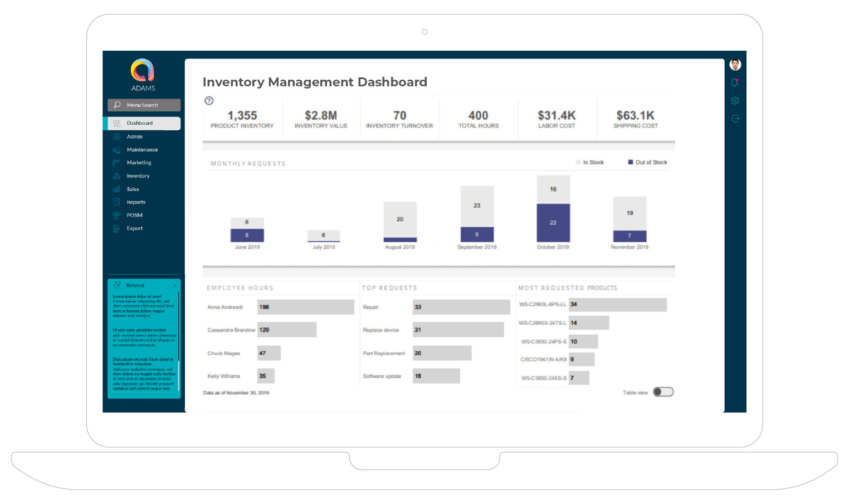Open settings via the gear icon
This screenshot has width=849, height=504.
[735, 101]
